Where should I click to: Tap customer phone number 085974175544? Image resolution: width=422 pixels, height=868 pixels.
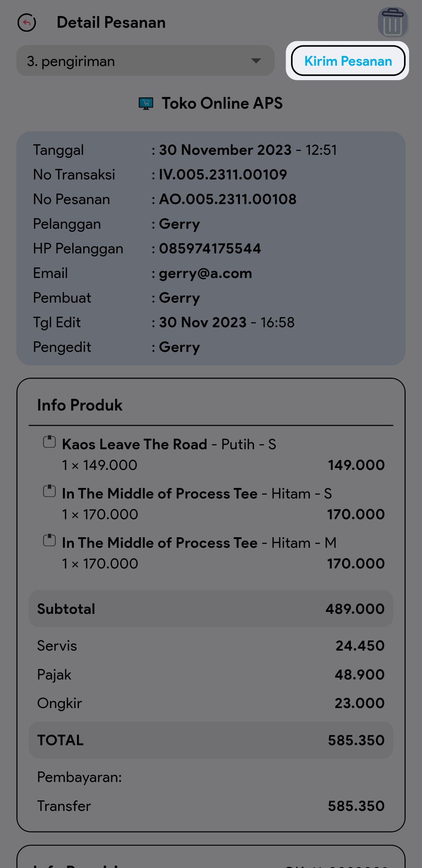tap(210, 249)
